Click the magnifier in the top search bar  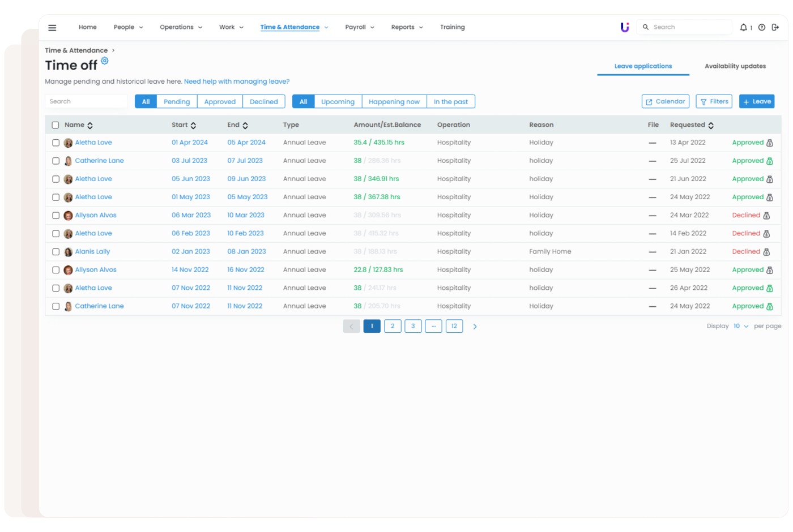point(645,27)
